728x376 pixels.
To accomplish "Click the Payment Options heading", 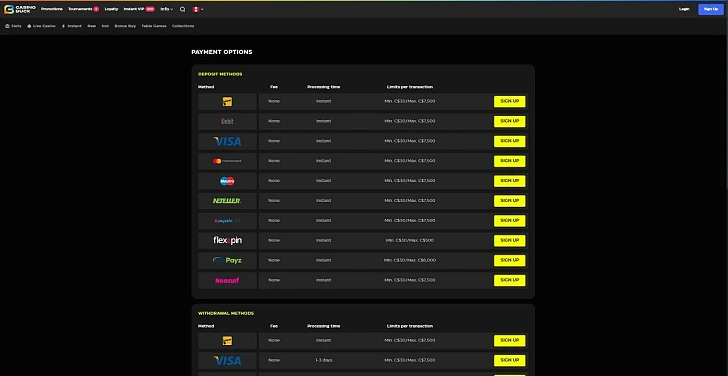I will tap(222, 52).
